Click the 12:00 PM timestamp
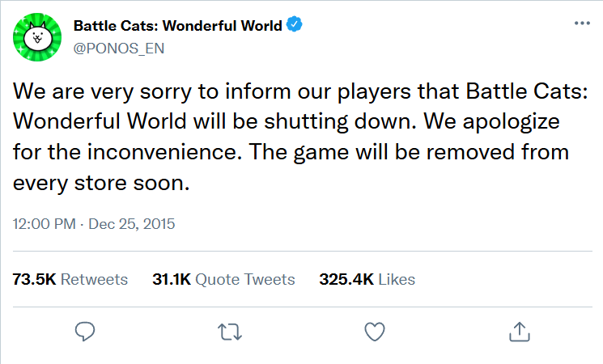The image size is (603, 364). tap(44, 222)
